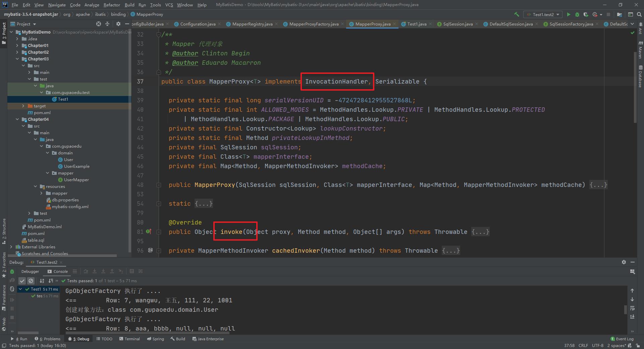Viewport: 644px width, 349px height.
Task: Switch to the Debugger tab
Action: 30,271
